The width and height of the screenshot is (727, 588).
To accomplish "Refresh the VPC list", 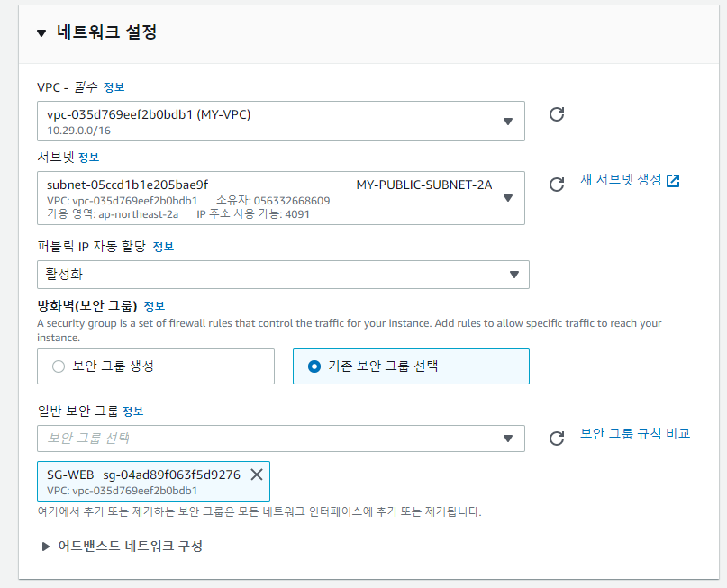I will coord(557,114).
